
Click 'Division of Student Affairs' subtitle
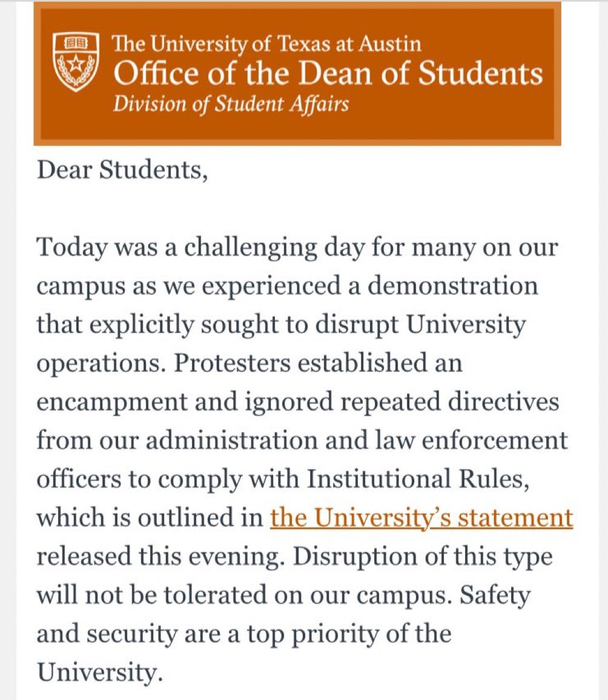click(x=231, y=104)
